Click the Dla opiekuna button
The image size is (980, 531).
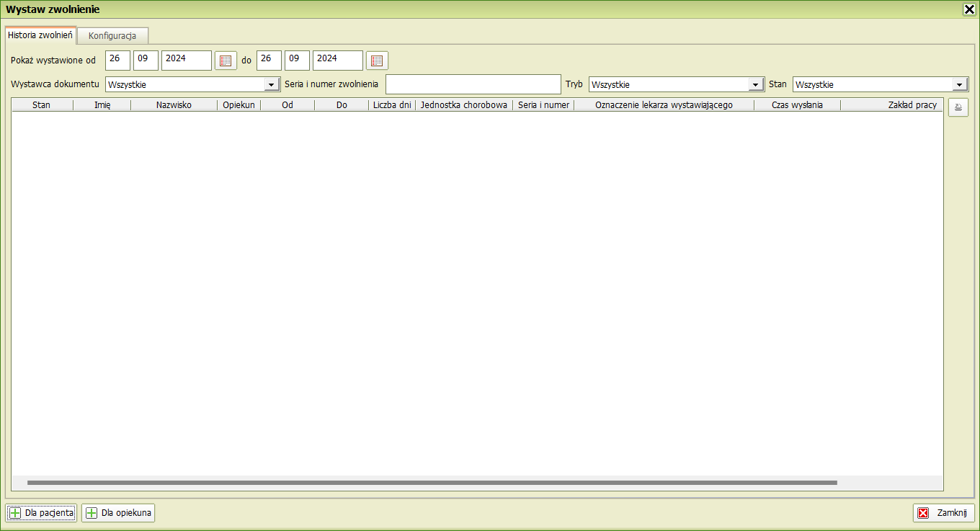click(x=118, y=513)
